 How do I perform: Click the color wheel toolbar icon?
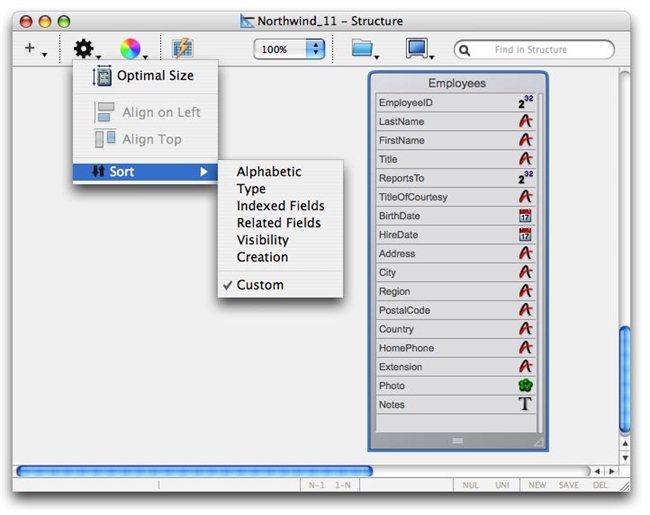[x=130, y=48]
